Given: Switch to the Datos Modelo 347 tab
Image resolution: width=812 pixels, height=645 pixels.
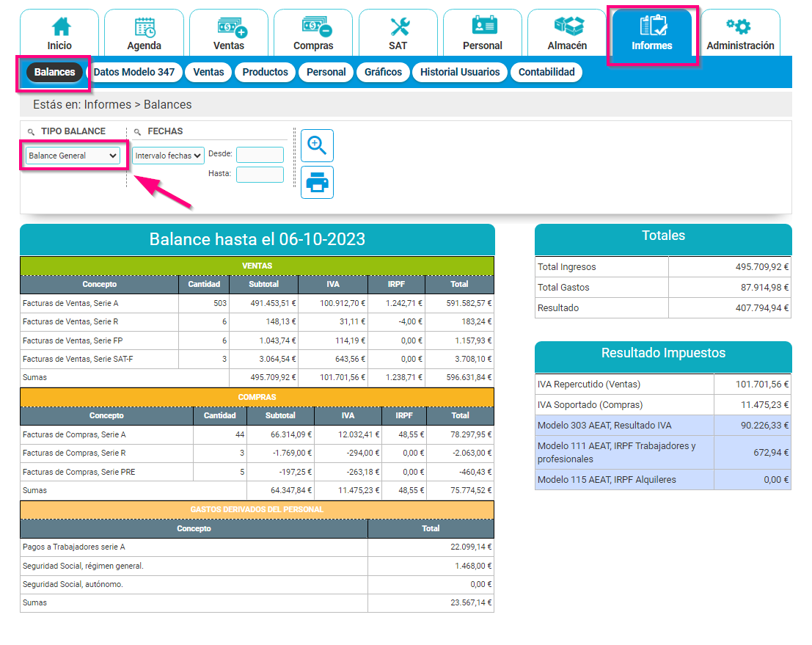Looking at the screenshot, I should click(134, 72).
